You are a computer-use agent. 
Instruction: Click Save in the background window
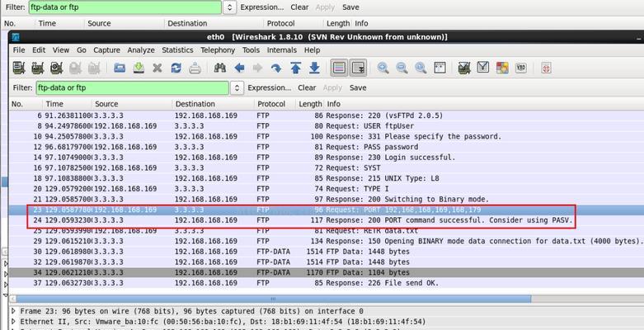(350, 7)
